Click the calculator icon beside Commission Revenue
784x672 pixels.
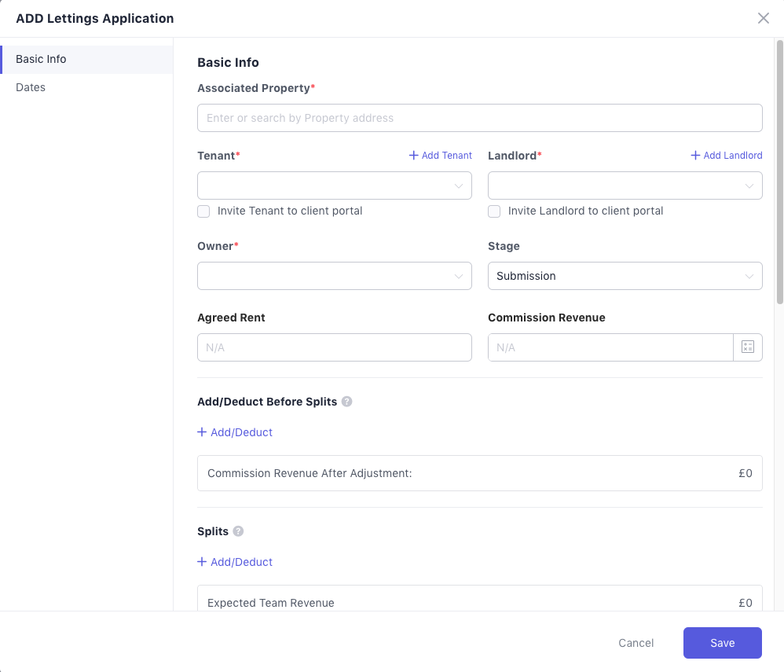pos(747,347)
